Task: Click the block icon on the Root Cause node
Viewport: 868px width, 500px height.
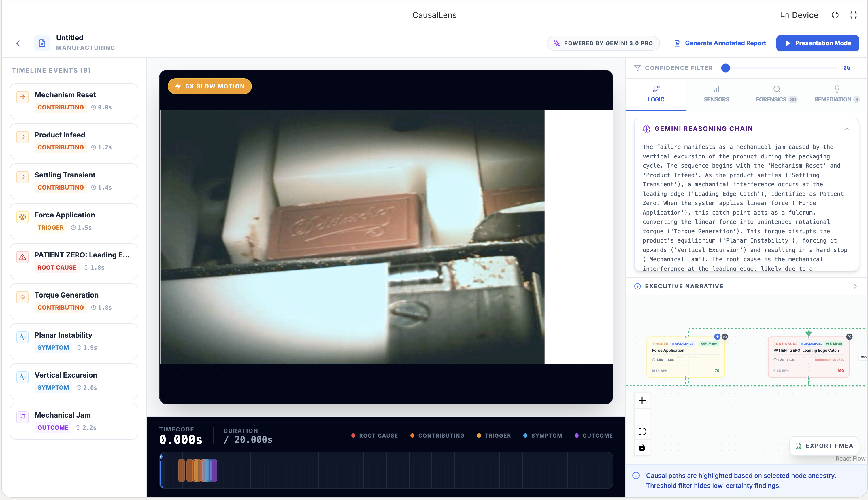Action: tap(849, 336)
